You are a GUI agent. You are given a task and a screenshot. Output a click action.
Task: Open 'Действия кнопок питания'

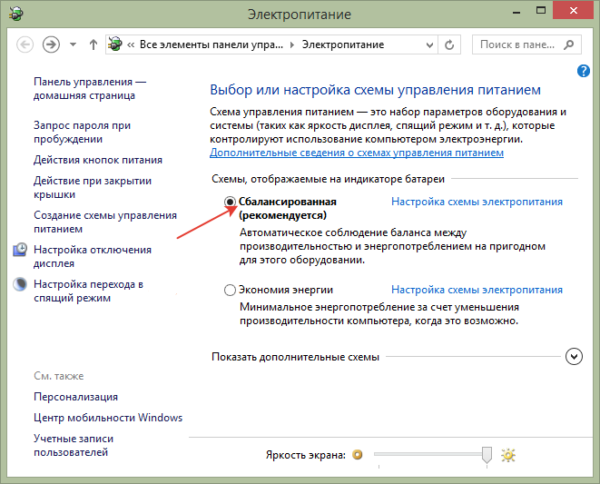[98, 160]
